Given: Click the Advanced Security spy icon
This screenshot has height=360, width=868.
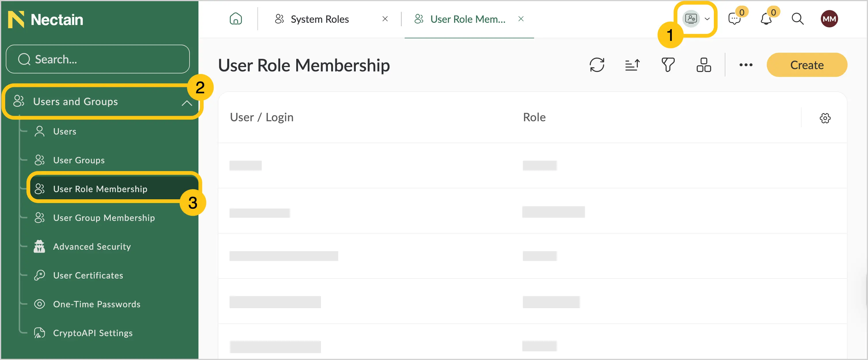Looking at the screenshot, I should coord(39,247).
